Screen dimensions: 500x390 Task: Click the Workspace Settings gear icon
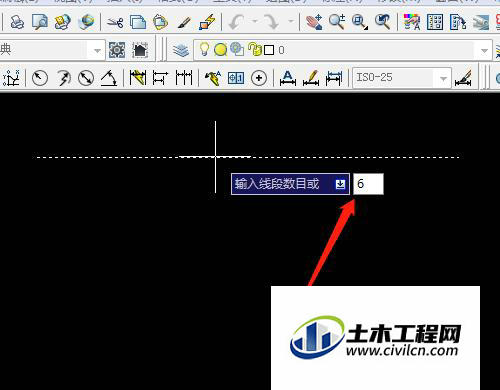coord(117,51)
